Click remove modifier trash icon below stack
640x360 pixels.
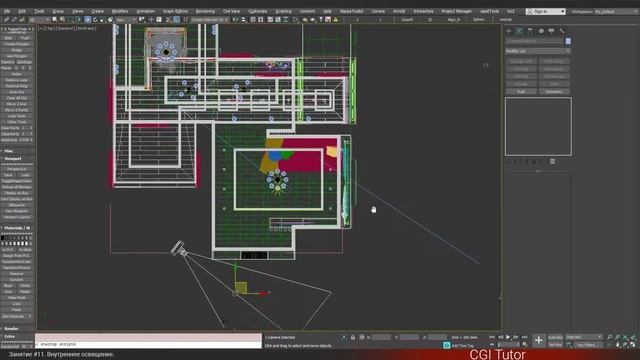coord(552,162)
